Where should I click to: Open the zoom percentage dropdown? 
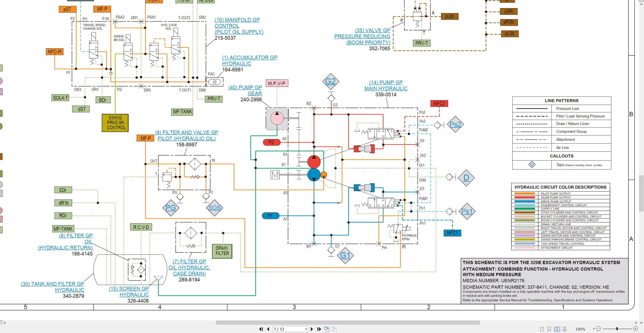click(593, 329)
